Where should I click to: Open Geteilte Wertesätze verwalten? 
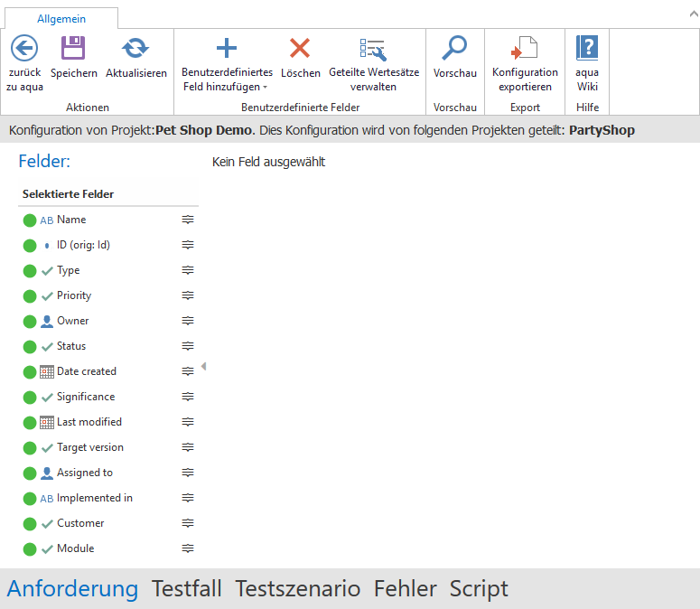pos(373,50)
